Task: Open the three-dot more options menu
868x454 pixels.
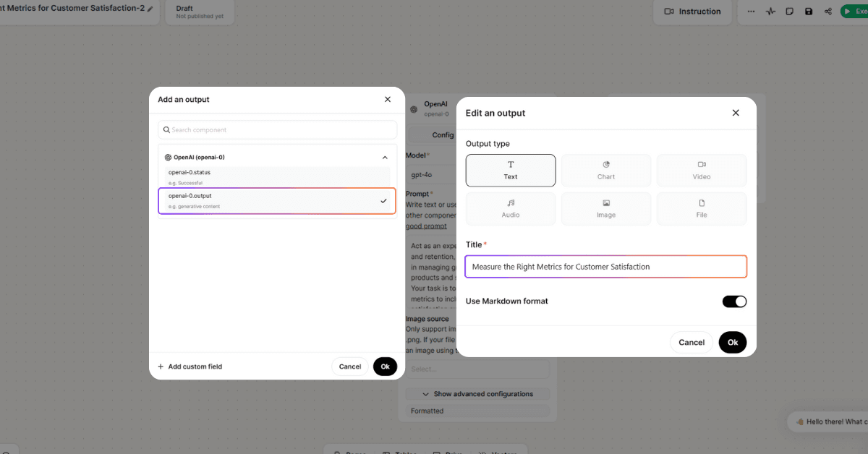Action: coord(751,12)
